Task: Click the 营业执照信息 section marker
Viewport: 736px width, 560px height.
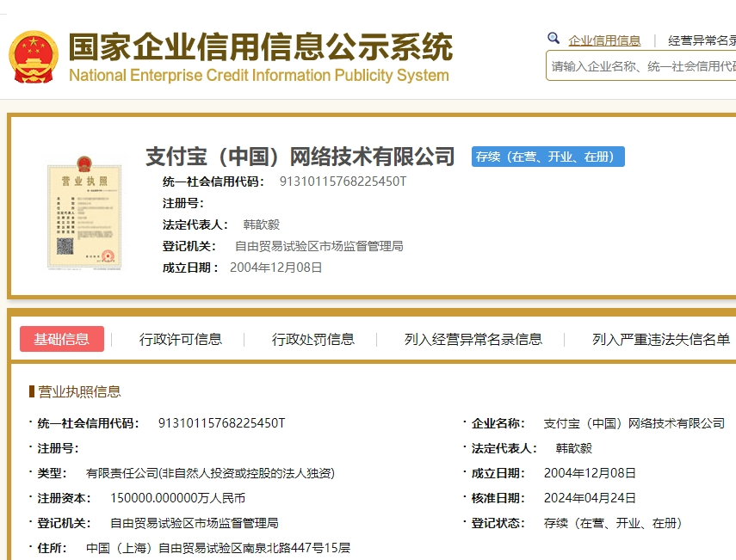Action: (32, 391)
